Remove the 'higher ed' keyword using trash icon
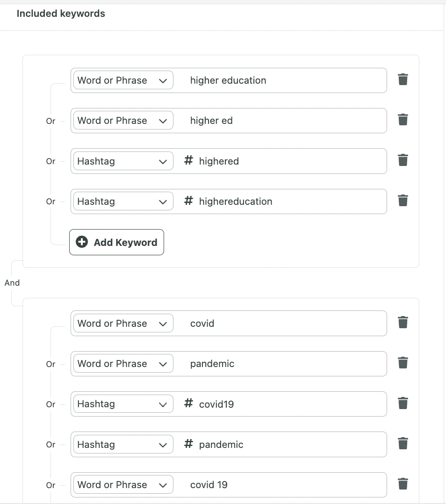Screen dimensions: 446x504 pyautogui.click(x=403, y=120)
